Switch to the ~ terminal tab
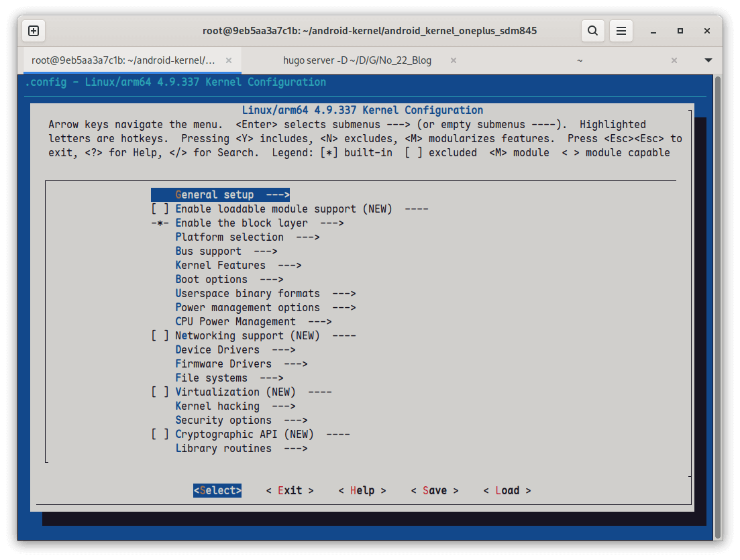740x560 pixels. pos(580,60)
